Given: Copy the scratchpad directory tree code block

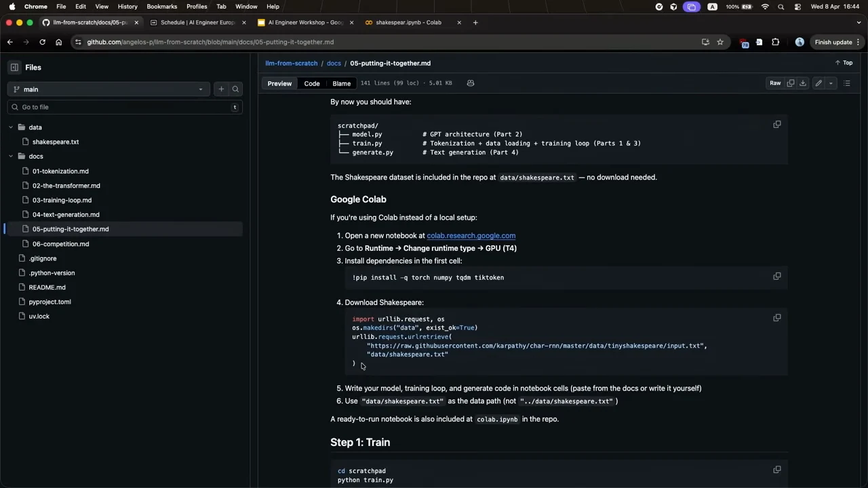Looking at the screenshot, I should tap(777, 124).
